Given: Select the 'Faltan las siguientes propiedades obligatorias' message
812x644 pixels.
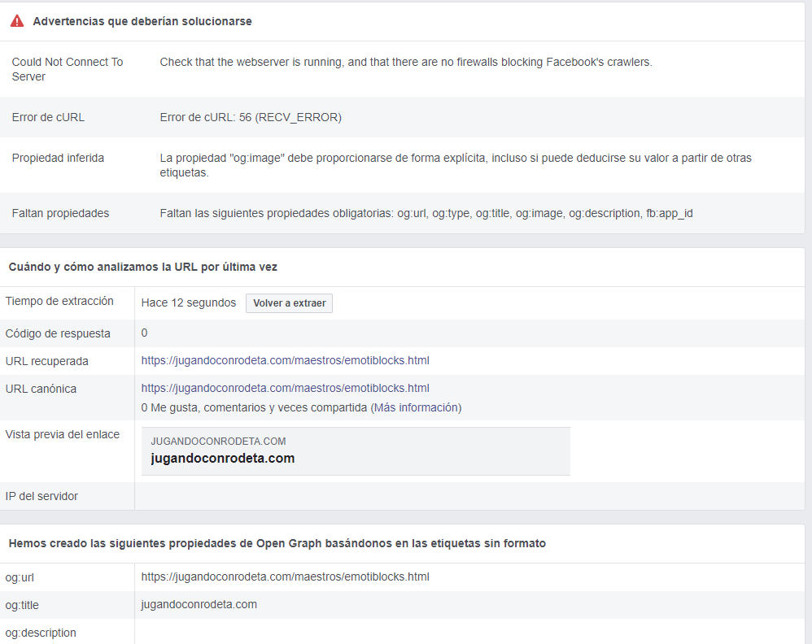Looking at the screenshot, I should (x=426, y=213).
